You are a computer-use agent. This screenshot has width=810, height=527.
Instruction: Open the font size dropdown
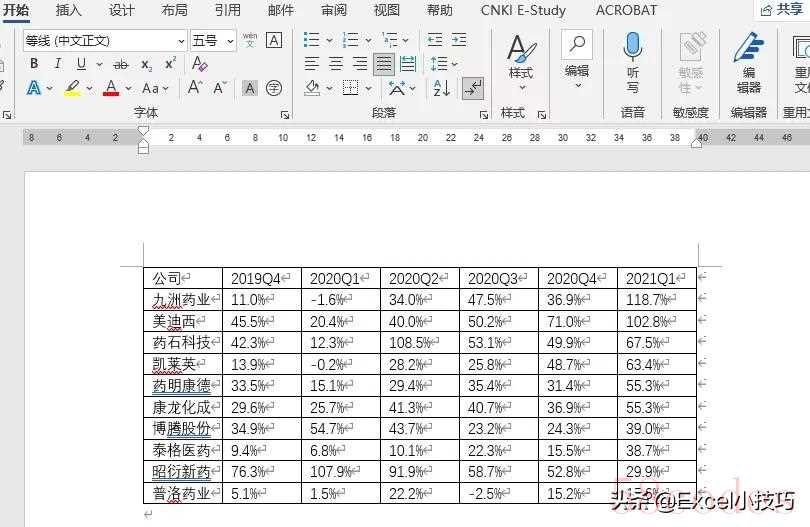(x=230, y=41)
